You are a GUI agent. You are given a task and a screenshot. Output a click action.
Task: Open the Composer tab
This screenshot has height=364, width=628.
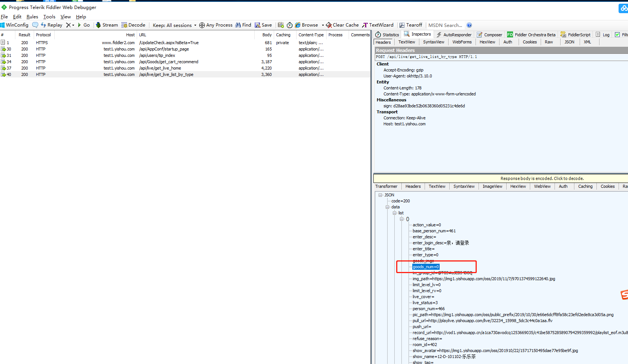[x=489, y=34]
